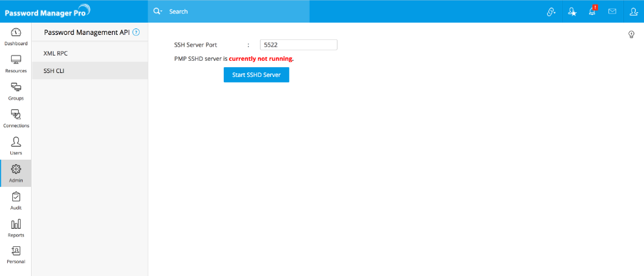Viewport: 644px width, 276px height.
Task: Open the Connections section in sidebar
Action: click(16, 119)
